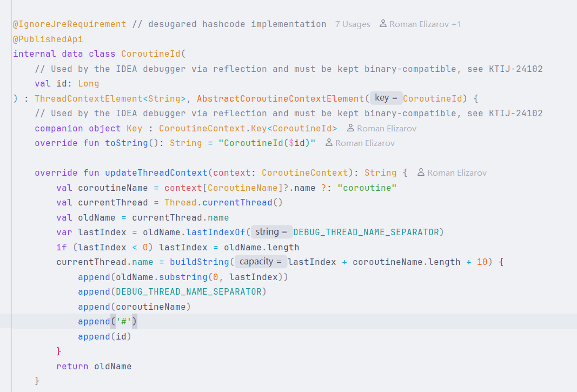Open the 7 Usages inlay hint
Screen dimensions: 577x392
(353, 24)
